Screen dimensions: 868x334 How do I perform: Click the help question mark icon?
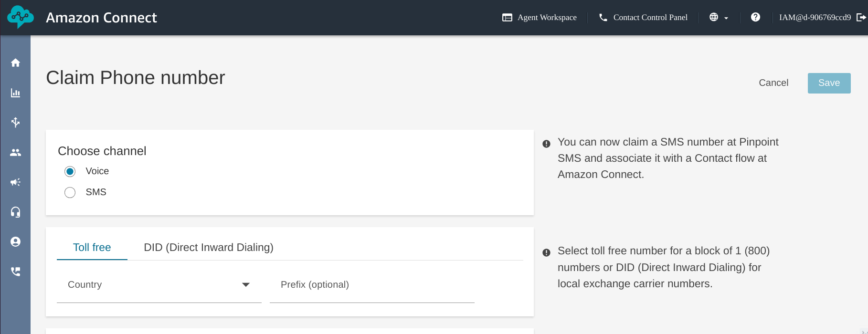click(755, 17)
